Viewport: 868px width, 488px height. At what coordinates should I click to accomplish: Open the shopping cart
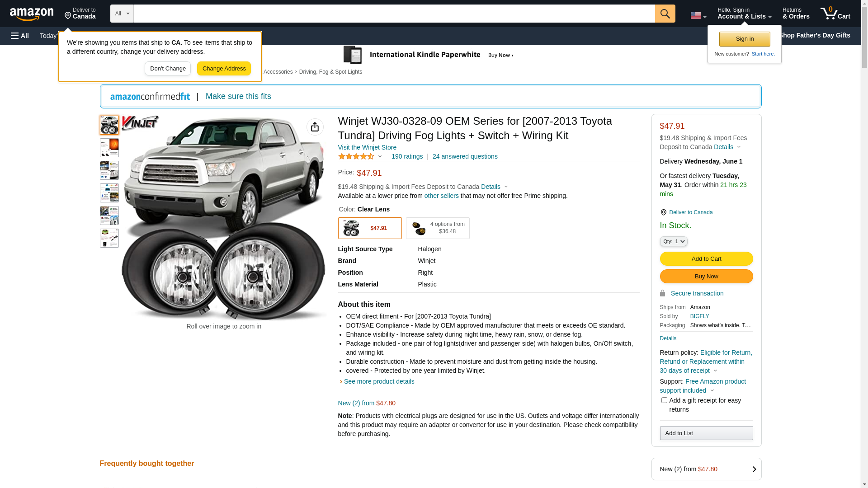(835, 14)
